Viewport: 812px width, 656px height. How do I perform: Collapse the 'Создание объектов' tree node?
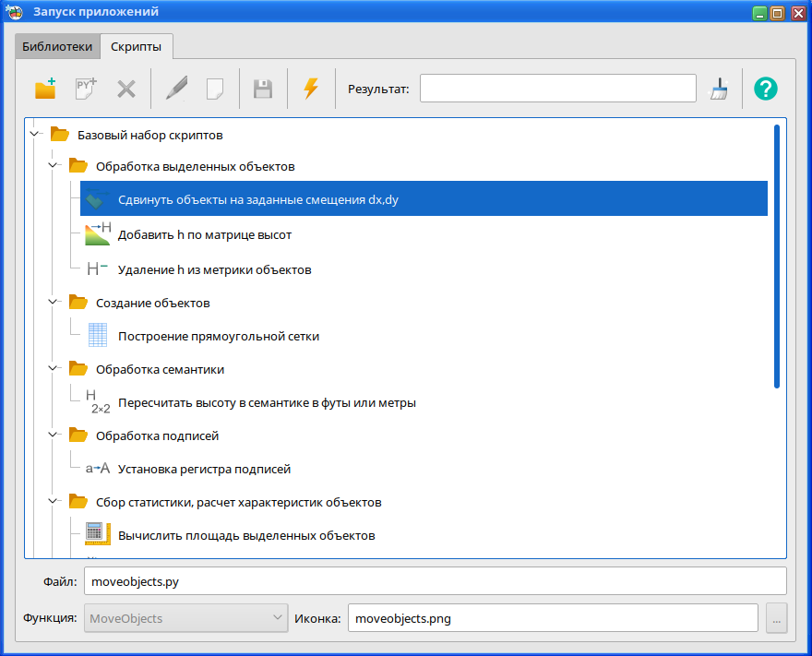(54, 303)
